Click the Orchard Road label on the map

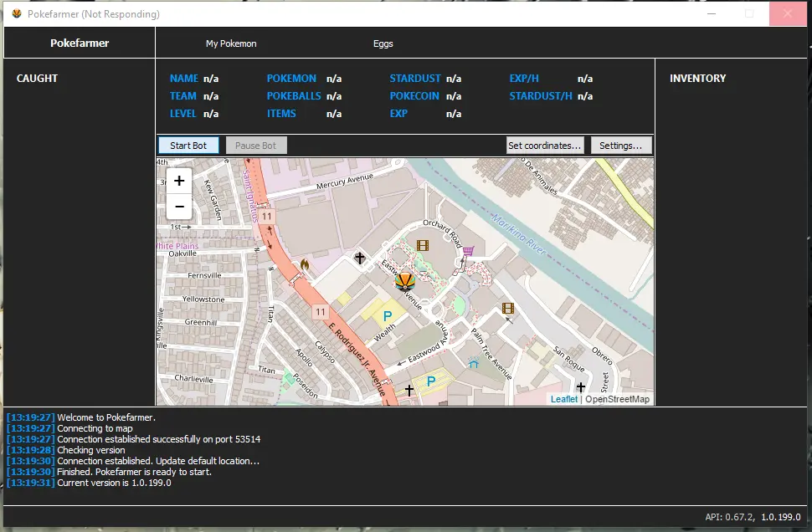[442, 234]
